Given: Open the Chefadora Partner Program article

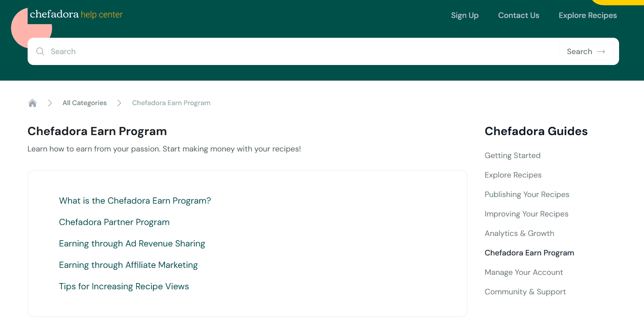Looking at the screenshot, I should pos(114,222).
